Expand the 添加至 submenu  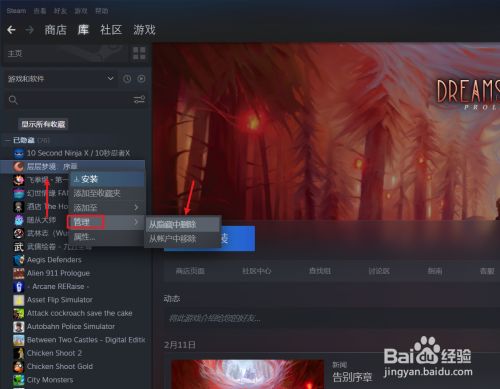[106, 208]
